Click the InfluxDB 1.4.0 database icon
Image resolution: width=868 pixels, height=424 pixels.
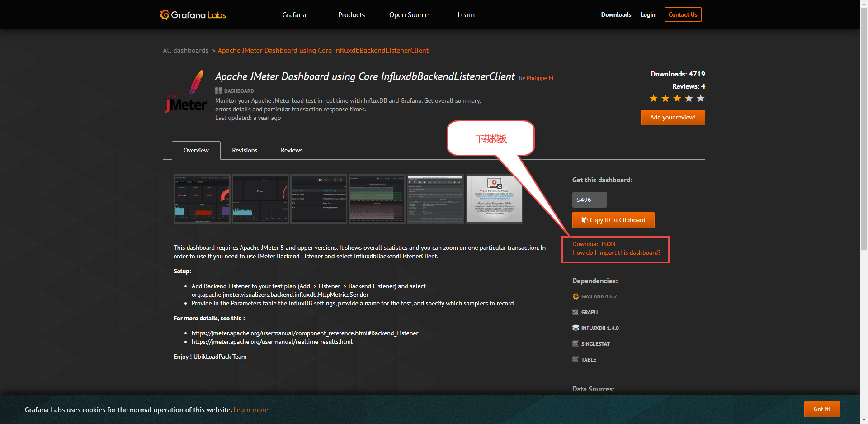(x=576, y=328)
